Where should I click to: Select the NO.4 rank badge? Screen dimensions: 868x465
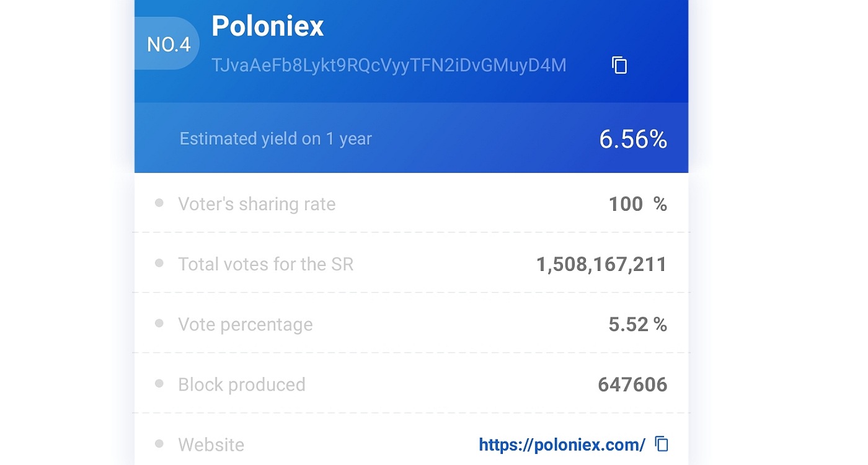coord(167,43)
